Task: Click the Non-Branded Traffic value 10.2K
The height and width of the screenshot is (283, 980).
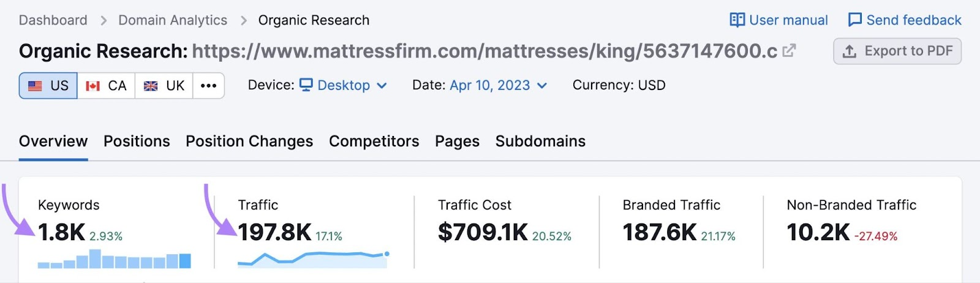Action: (818, 233)
